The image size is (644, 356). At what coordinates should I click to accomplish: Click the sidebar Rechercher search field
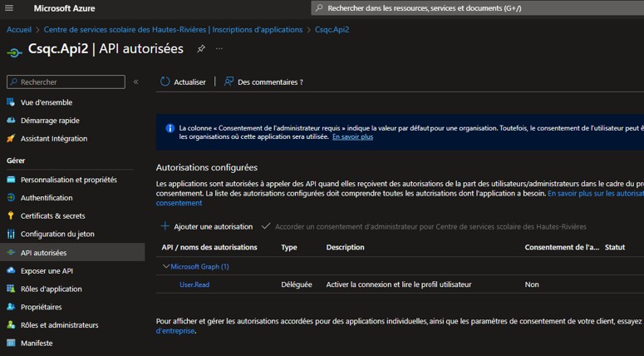pos(66,82)
